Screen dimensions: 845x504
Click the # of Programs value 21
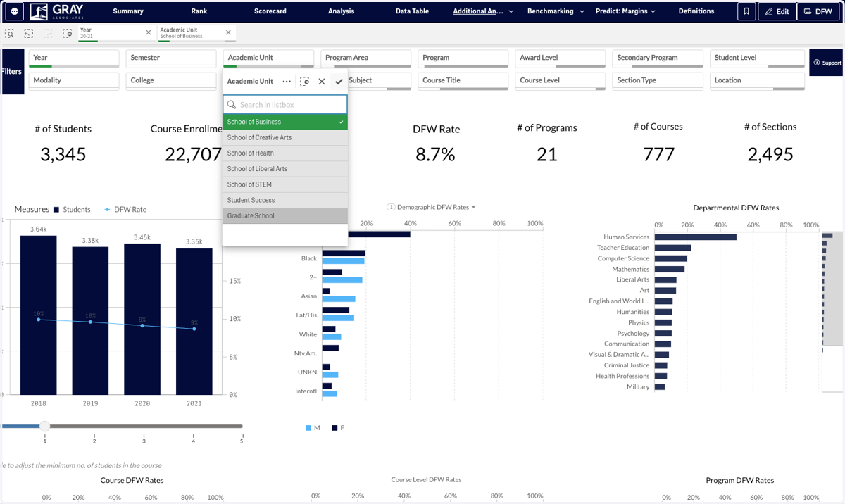546,154
